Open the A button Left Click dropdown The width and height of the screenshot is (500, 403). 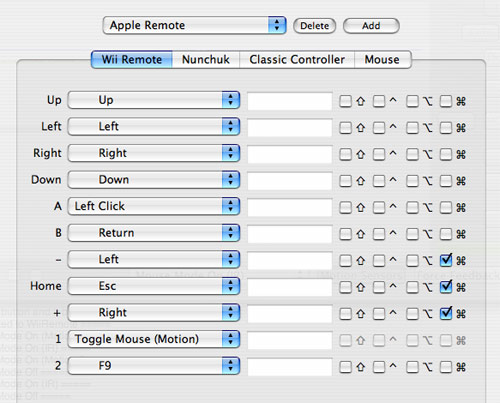pos(154,206)
